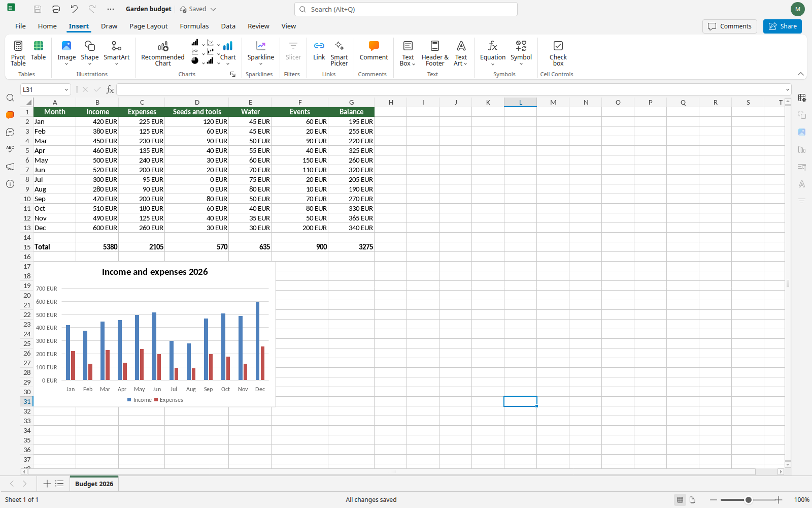The height and width of the screenshot is (508, 812).
Task: Open the Symbol picker
Action: 521,53
